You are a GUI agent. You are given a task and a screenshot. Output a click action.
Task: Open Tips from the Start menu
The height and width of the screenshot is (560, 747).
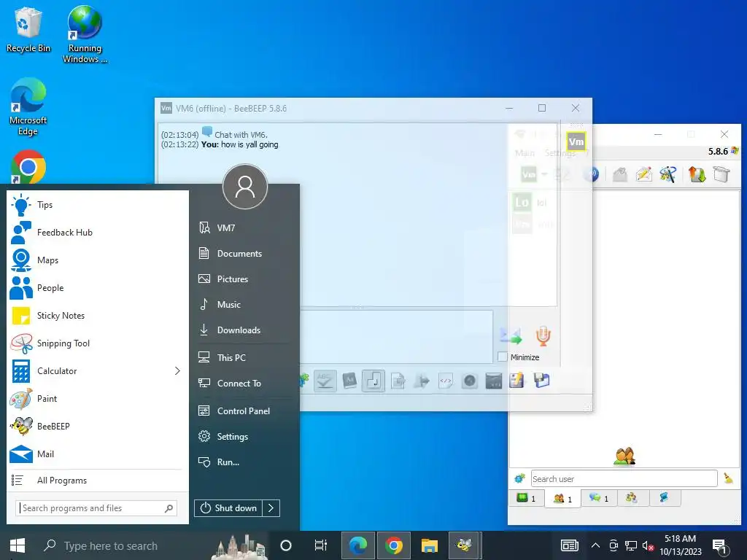(97, 205)
